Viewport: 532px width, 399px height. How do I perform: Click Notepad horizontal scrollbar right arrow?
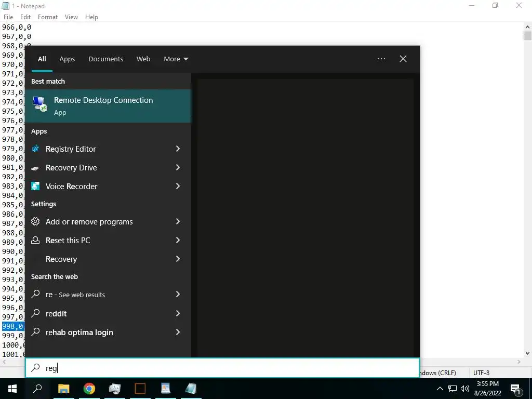tap(519, 362)
